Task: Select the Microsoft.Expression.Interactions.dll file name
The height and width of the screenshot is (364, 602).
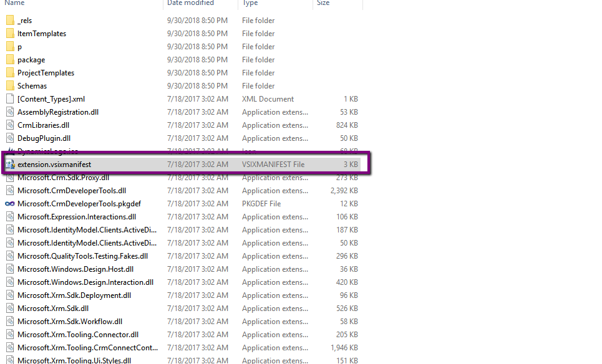Action: pos(77,217)
